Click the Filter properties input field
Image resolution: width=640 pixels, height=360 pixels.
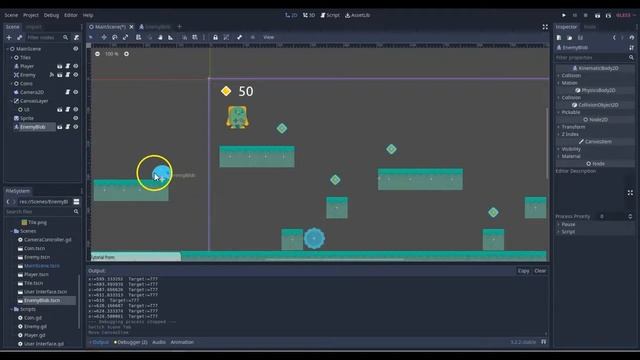pos(595,58)
